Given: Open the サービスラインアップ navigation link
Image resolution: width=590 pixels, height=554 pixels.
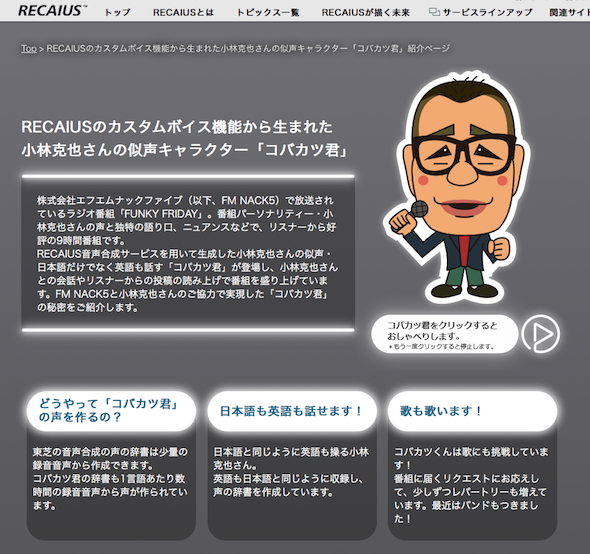Looking at the screenshot, I should [487, 12].
